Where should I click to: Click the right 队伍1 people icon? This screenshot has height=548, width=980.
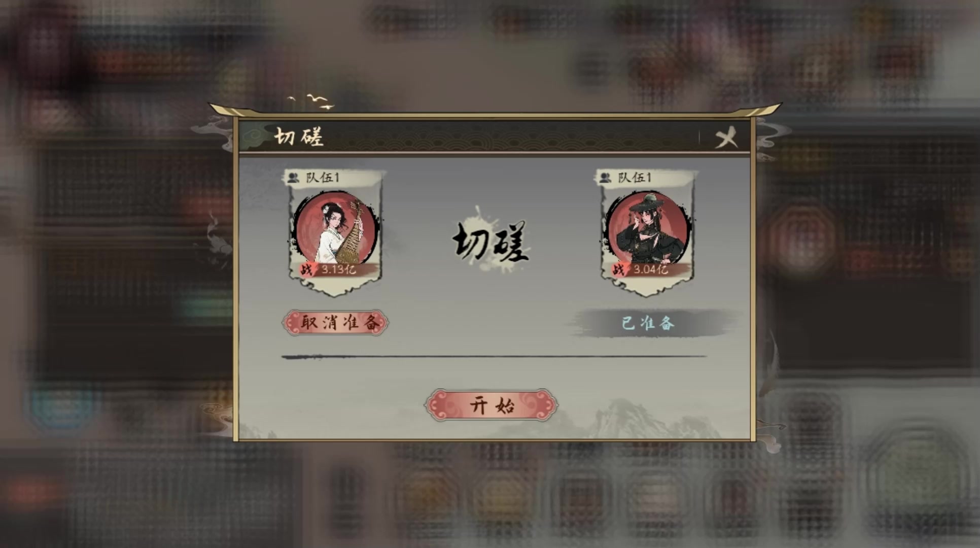[605, 178]
